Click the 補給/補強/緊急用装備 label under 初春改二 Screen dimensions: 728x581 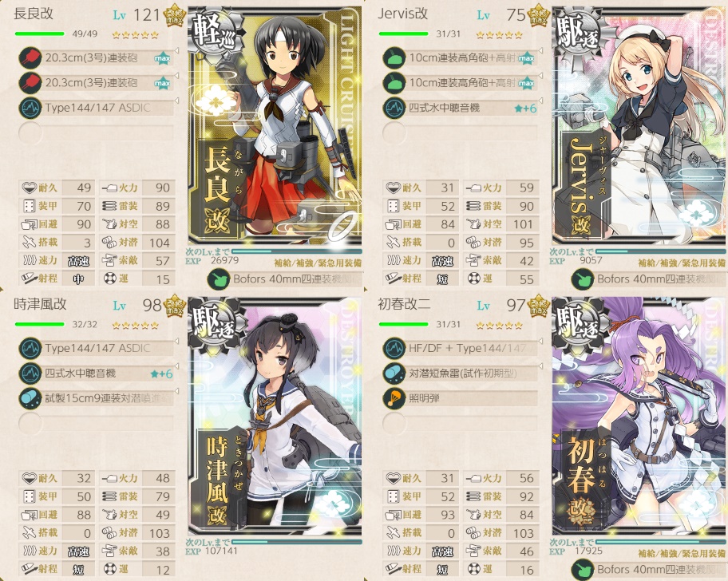682,553
